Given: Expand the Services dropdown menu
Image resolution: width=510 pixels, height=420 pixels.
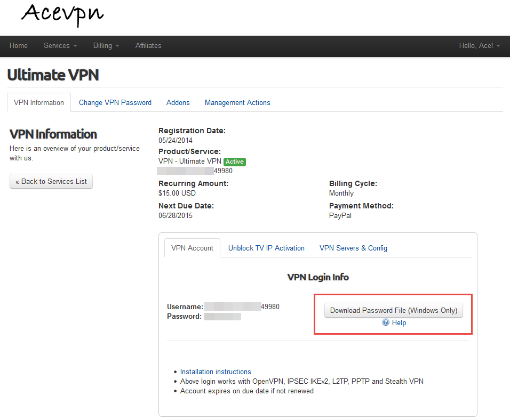Looking at the screenshot, I should [x=60, y=46].
